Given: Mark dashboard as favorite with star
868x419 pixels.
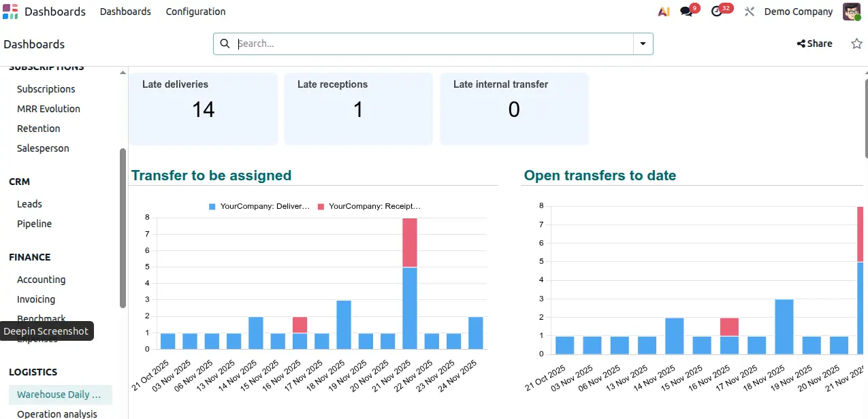Looking at the screenshot, I should coord(856,44).
